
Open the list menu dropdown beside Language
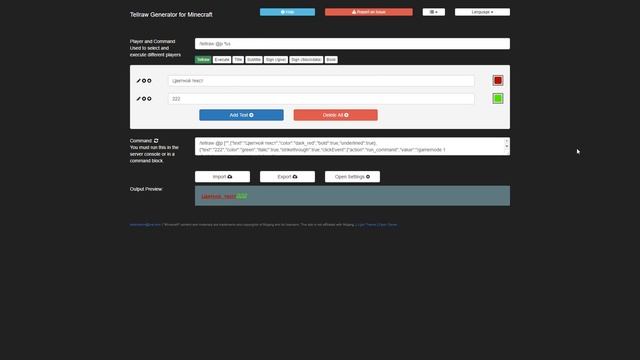(433, 12)
